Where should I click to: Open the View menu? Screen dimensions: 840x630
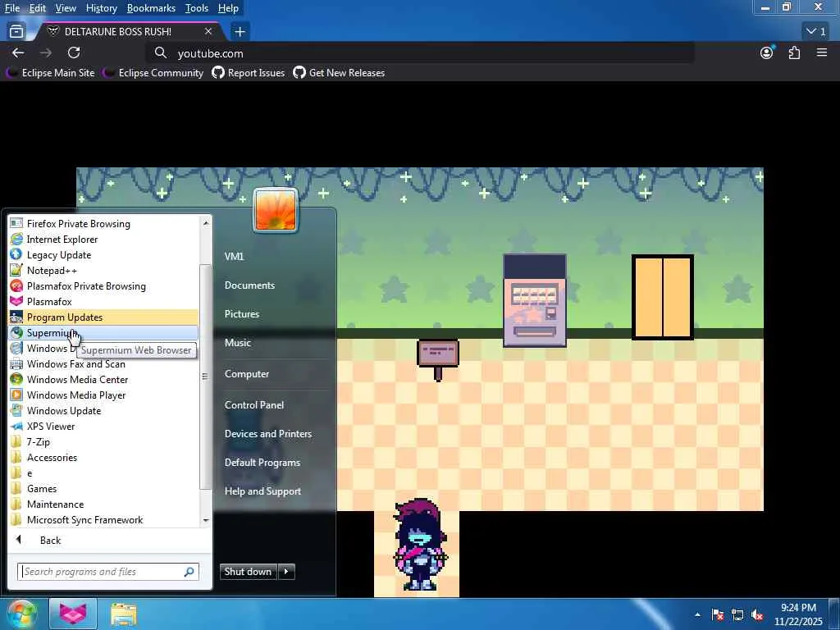pyautogui.click(x=66, y=8)
